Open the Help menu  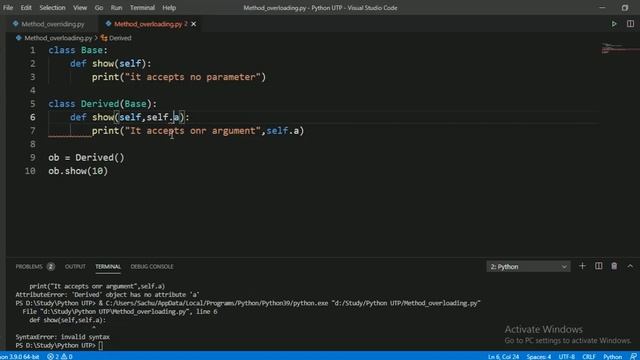pos(169,8)
